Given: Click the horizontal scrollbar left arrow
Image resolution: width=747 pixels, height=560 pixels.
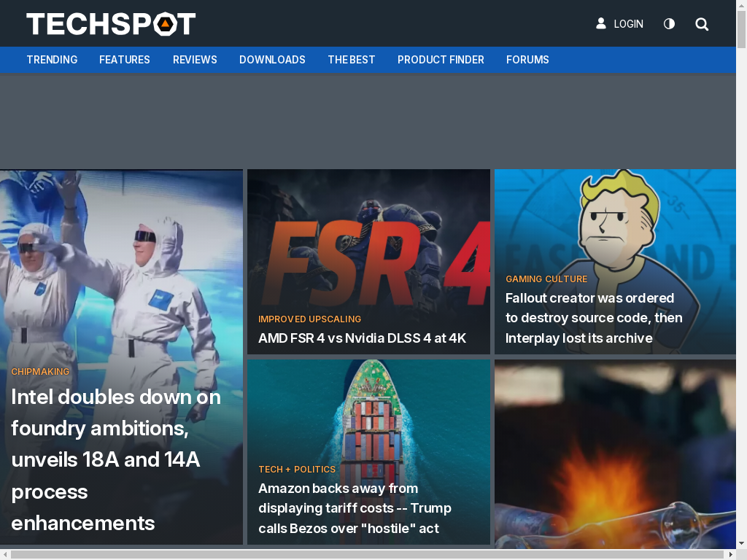Looking at the screenshot, I should click(x=5, y=555).
